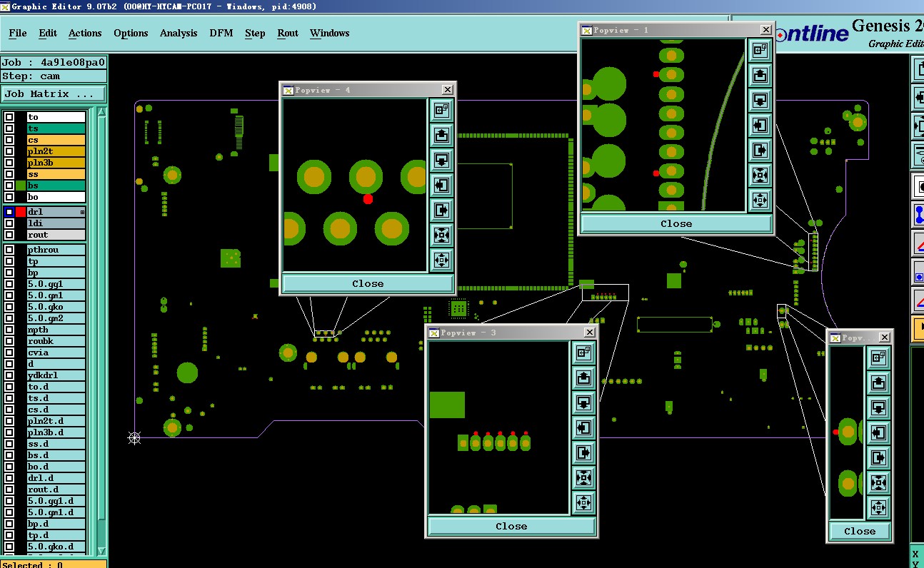Toggle the 'ts' layer checkbox
Image resolution: width=924 pixels, height=568 pixels.
[9, 128]
